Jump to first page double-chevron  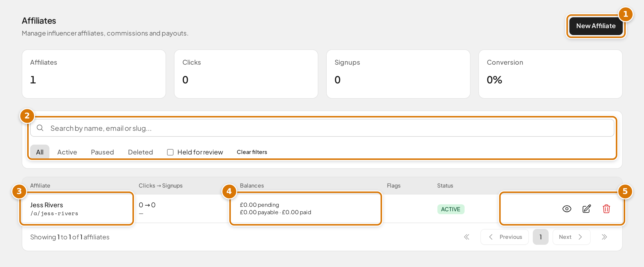coord(467,237)
